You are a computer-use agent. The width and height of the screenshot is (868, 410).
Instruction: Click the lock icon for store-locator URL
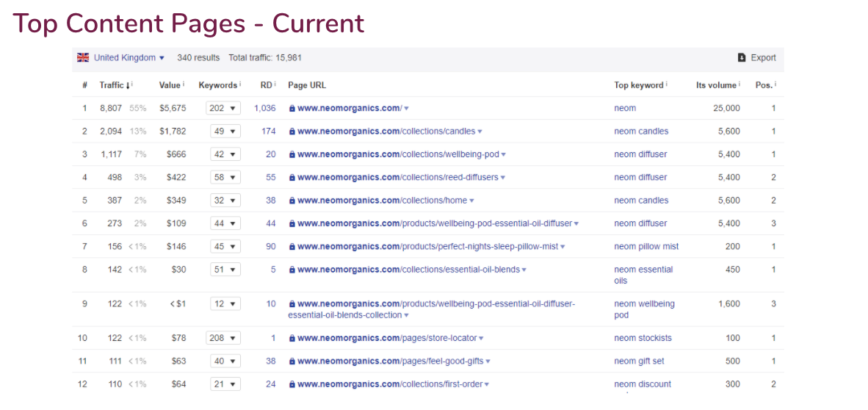pos(292,339)
